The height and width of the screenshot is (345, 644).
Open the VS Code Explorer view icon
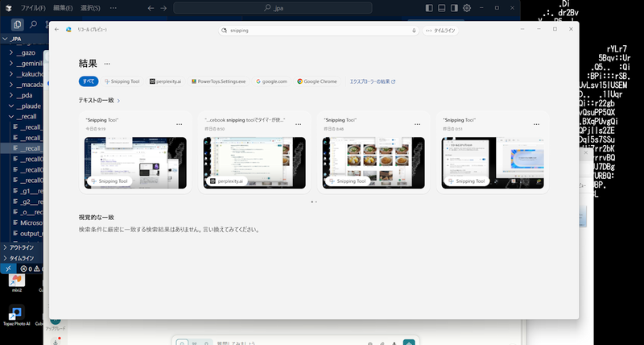click(x=17, y=25)
